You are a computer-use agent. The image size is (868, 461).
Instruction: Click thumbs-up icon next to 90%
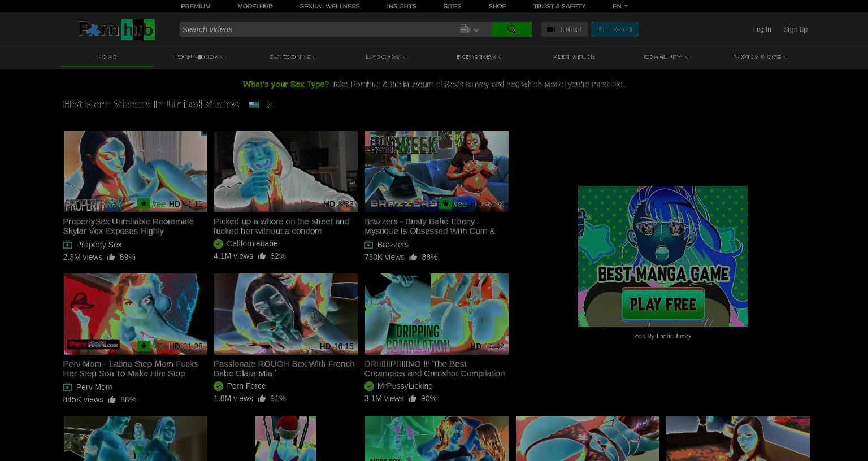click(413, 398)
